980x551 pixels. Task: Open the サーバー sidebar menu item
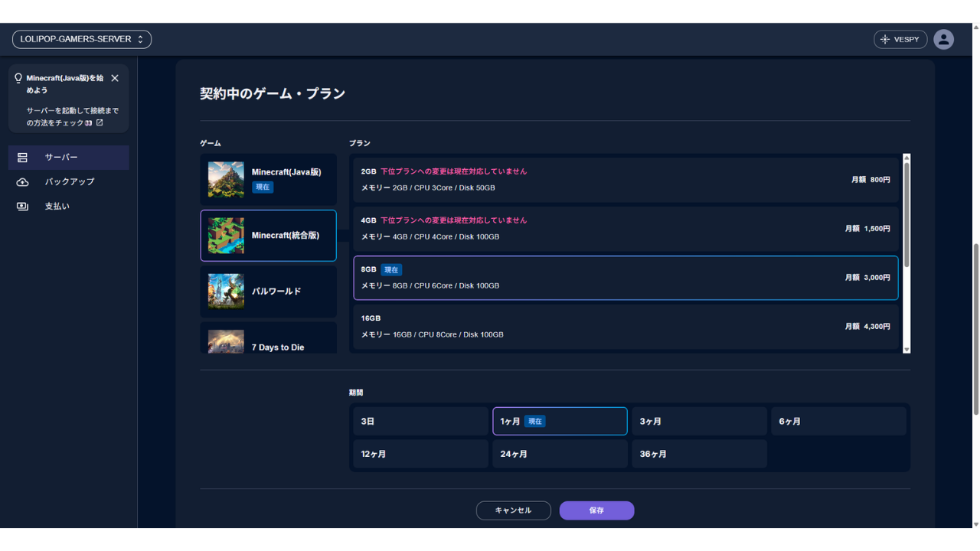(69, 157)
